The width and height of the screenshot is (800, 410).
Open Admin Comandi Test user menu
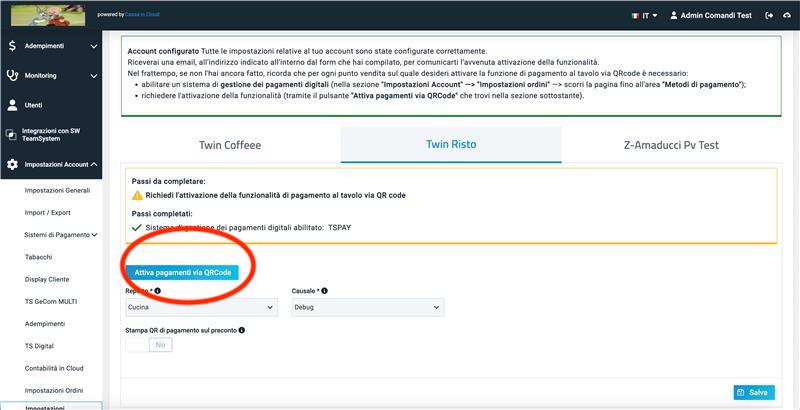point(711,16)
